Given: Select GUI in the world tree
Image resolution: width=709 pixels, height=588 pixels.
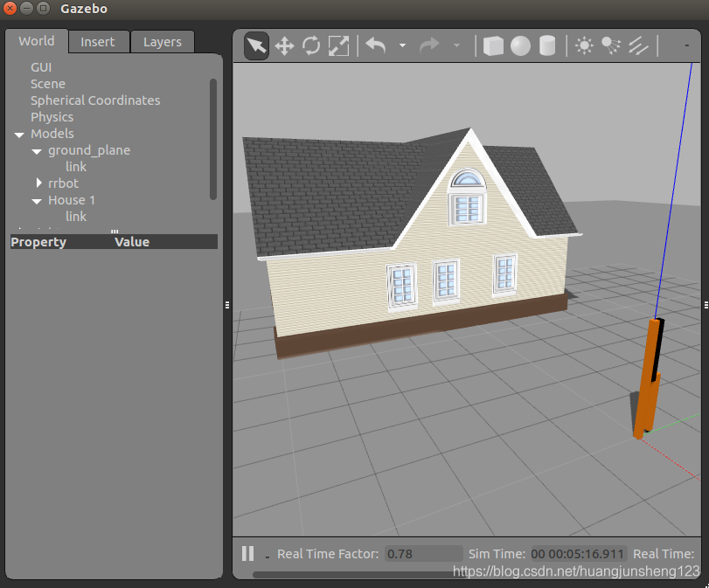Looking at the screenshot, I should tap(41, 67).
